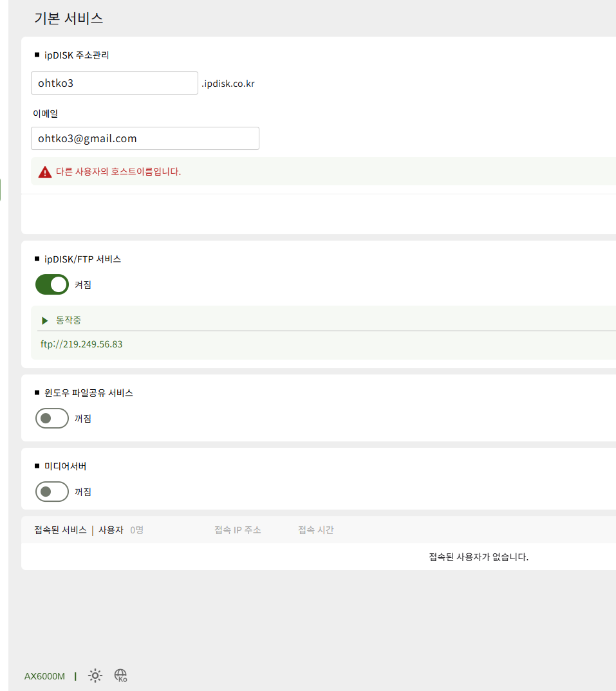Click the 접속된 서비스 header label
This screenshot has width=616, height=691.
click(61, 530)
